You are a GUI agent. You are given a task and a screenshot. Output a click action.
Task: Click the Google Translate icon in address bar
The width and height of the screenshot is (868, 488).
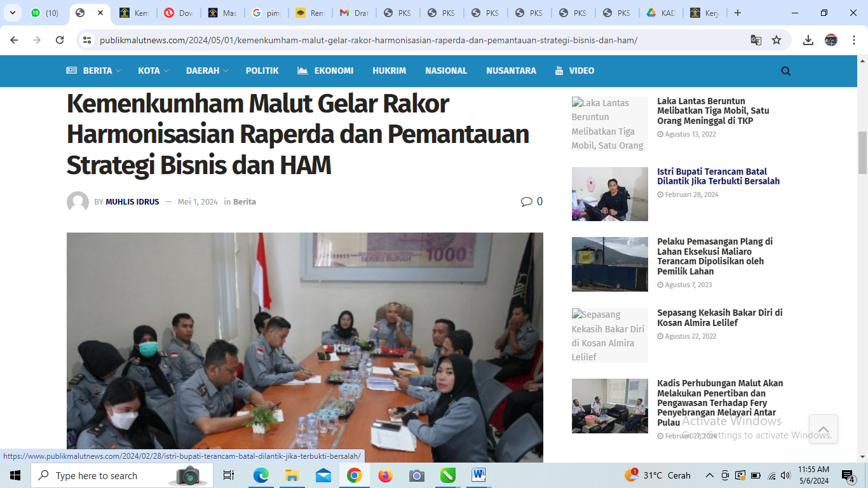point(756,40)
